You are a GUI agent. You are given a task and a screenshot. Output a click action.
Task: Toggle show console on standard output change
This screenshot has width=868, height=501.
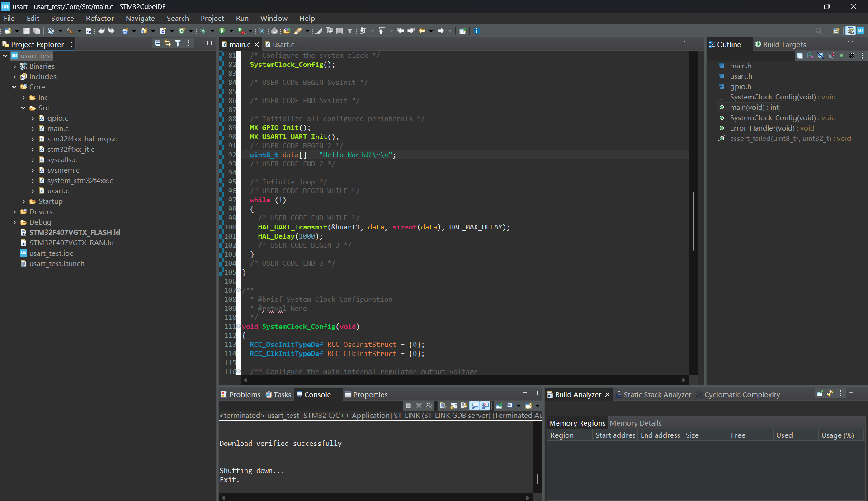[474, 406]
